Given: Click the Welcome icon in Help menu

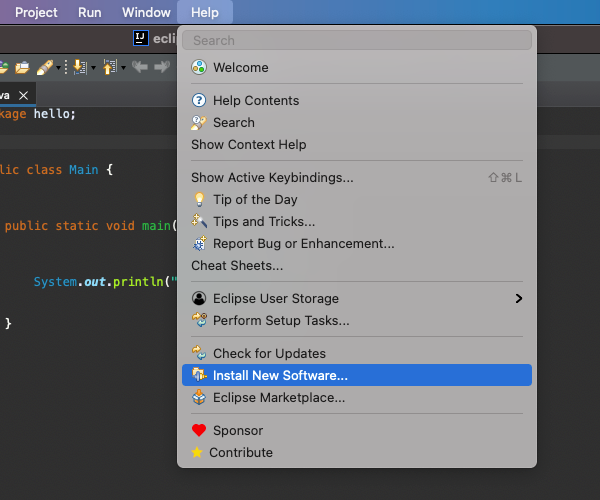Looking at the screenshot, I should [199, 68].
